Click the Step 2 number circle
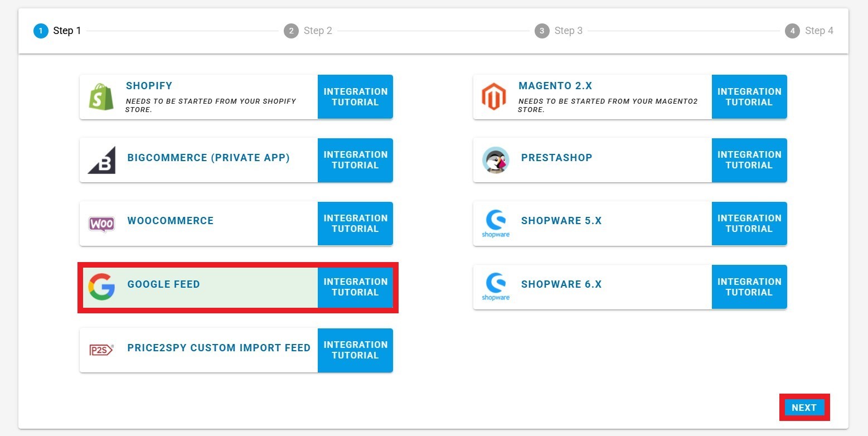Image resolution: width=868 pixels, height=436 pixels. pyautogui.click(x=291, y=31)
